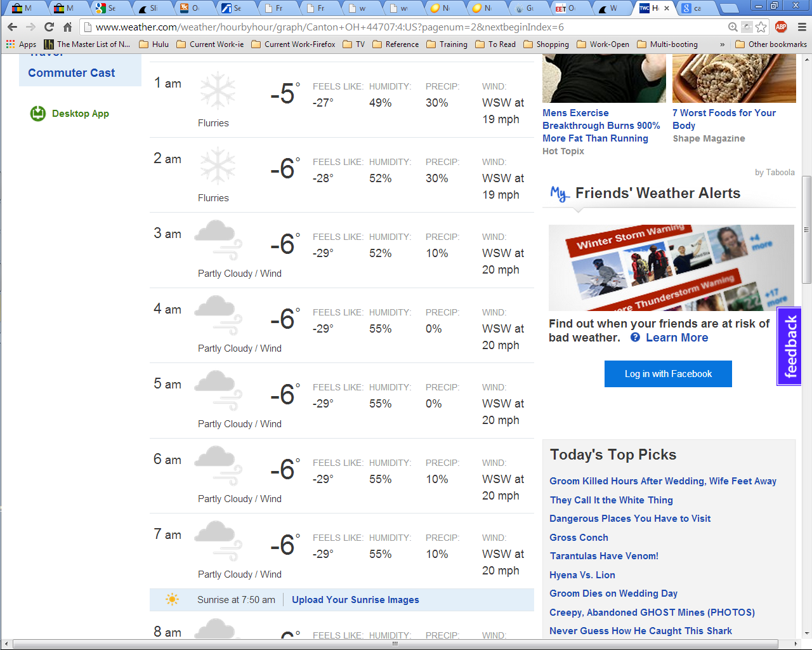Open 7 Worst Foods for Your Body link
Screen dimensions: 812x650
pos(724,119)
